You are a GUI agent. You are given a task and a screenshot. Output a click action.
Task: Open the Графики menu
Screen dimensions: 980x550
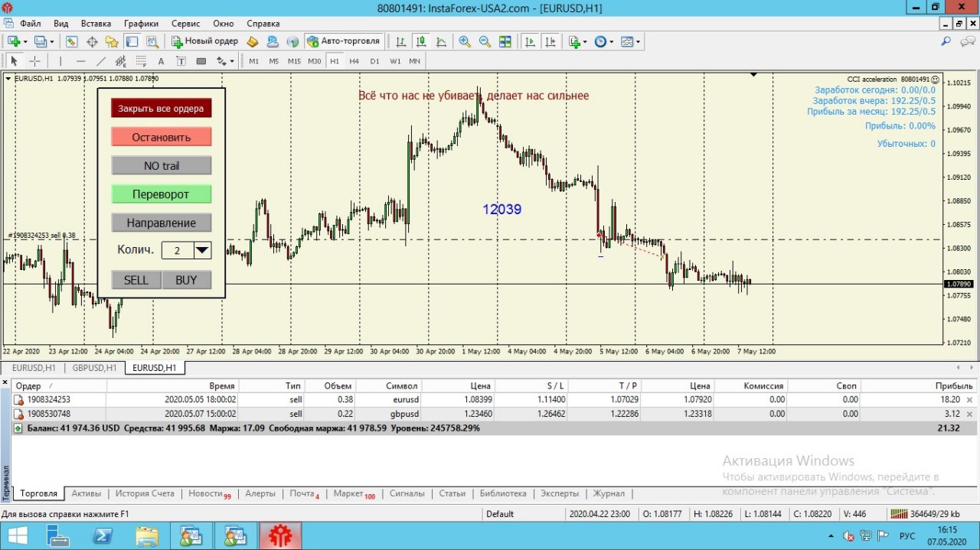(141, 24)
